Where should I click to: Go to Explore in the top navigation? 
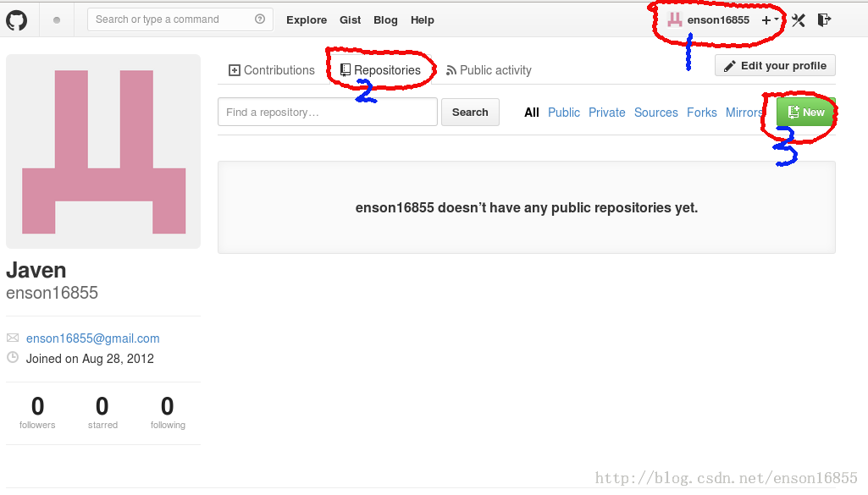tap(307, 20)
